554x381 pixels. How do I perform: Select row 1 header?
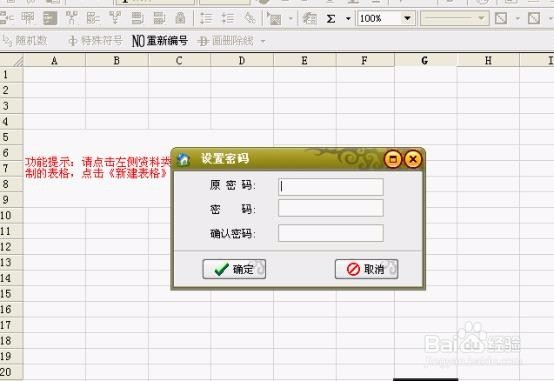tap(11, 74)
